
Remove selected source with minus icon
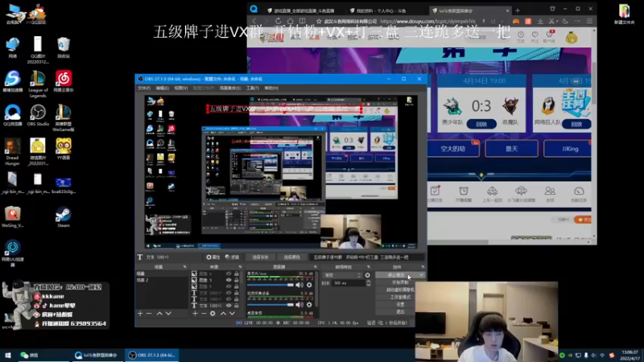click(204, 314)
